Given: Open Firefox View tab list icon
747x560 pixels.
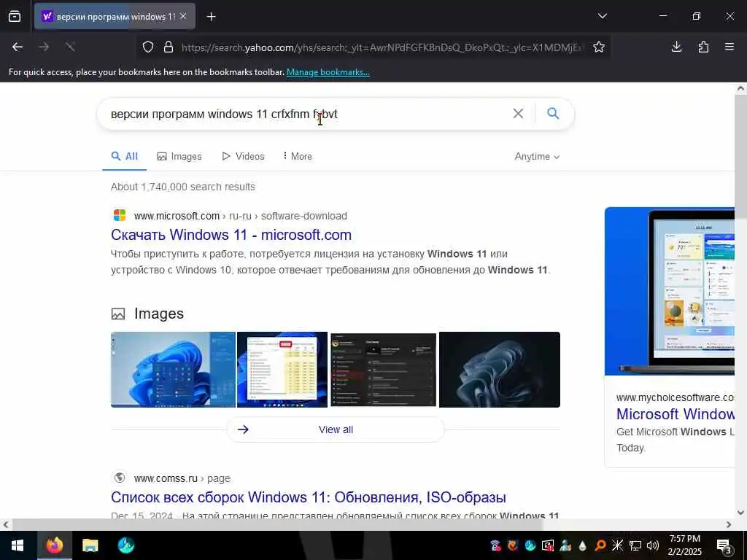Looking at the screenshot, I should coord(15,17).
